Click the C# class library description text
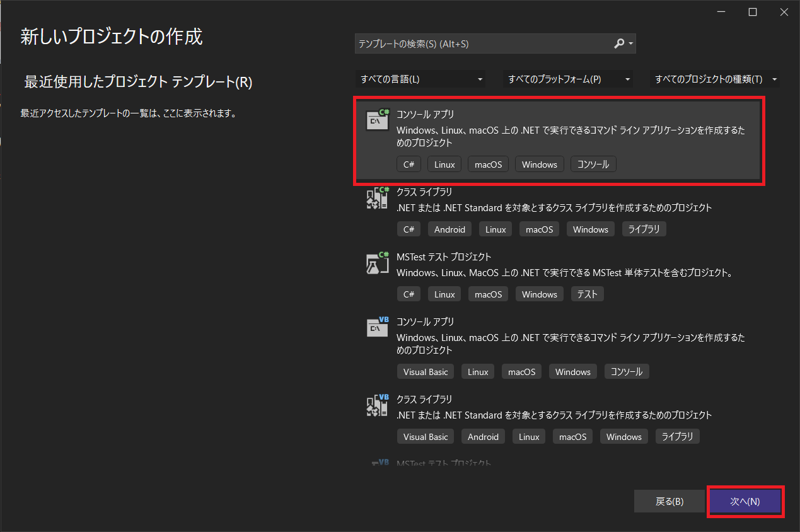800x532 pixels. (x=554, y=207)
